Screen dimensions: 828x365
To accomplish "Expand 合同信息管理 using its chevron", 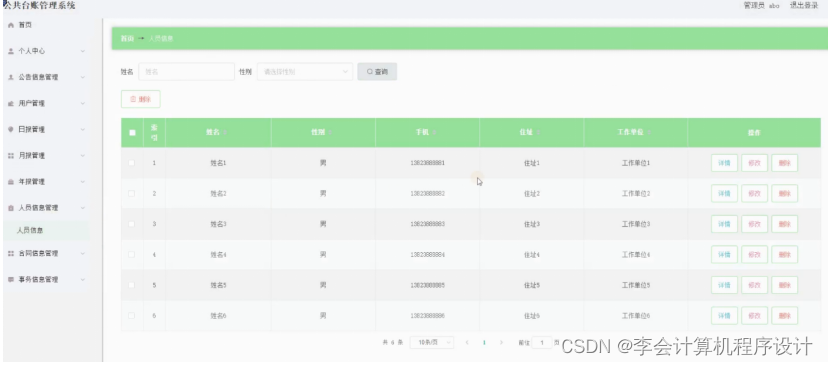I will pyautogui.click(x=83, y=254).
